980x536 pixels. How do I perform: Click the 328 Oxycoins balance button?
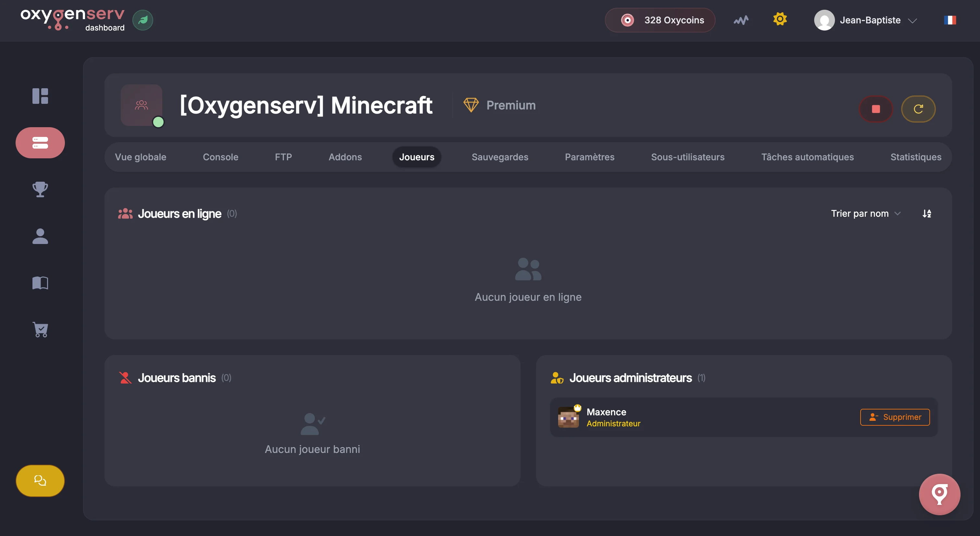660,20
